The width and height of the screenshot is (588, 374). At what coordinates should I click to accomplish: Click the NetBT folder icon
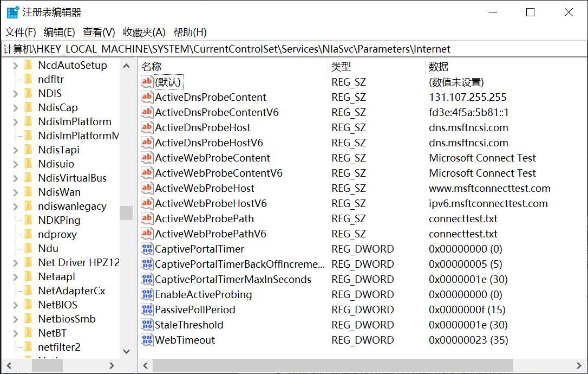coord(29,333)
